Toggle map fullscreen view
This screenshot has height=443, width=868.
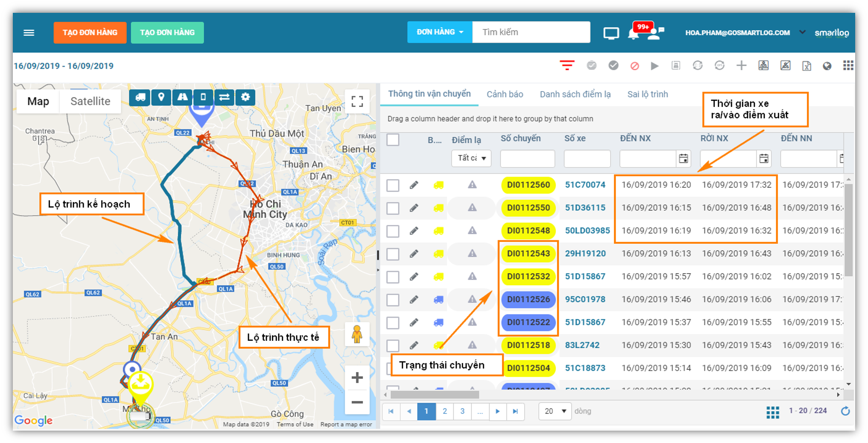pos(357,101)
